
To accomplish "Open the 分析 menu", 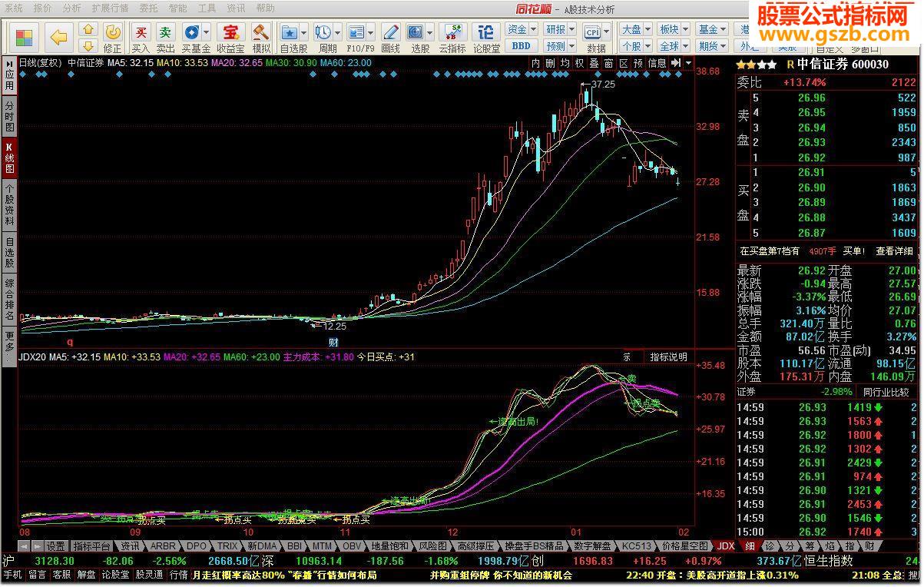I will 71,8.
